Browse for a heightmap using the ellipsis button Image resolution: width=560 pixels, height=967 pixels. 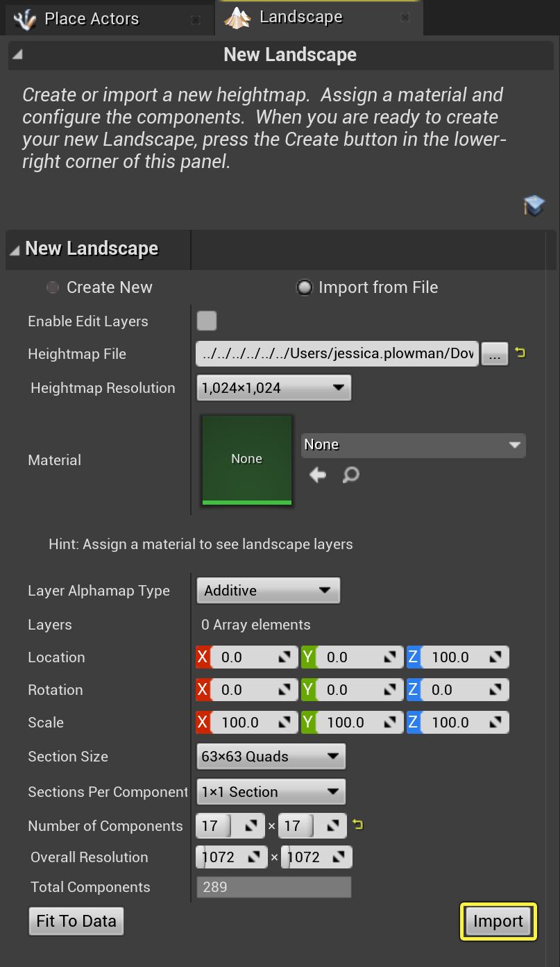[494, 353]
